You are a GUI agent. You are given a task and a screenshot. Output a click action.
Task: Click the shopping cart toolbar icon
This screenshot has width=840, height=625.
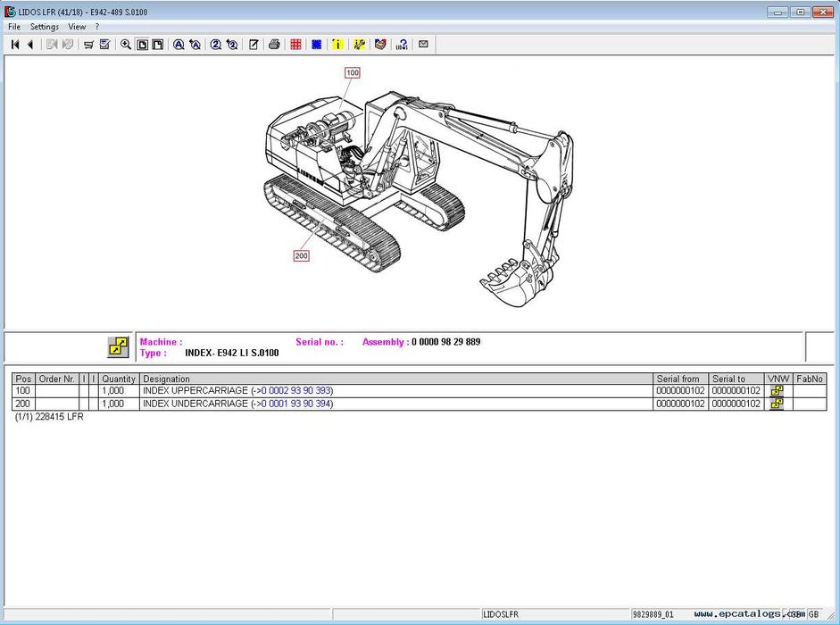(x=88, y=45)
